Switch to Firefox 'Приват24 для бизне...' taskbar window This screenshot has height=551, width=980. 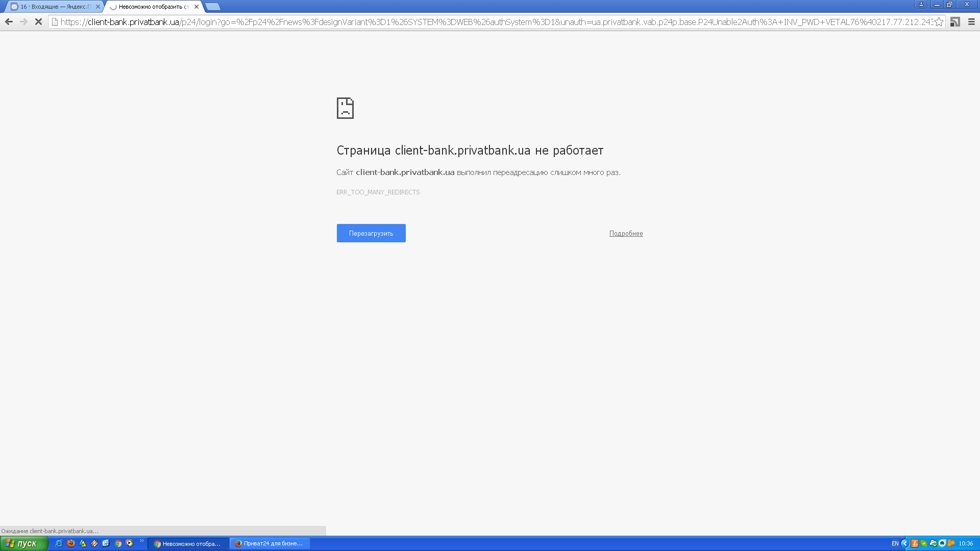pyautogui.click(x=270, y=544)
